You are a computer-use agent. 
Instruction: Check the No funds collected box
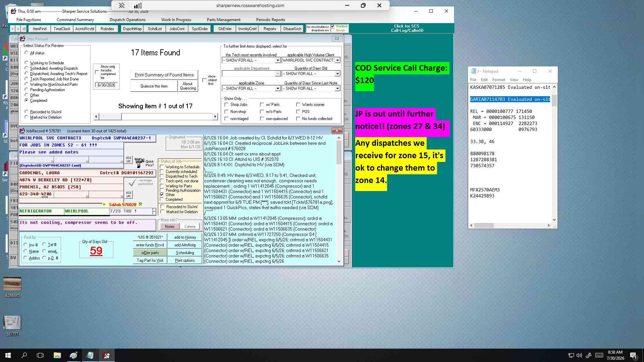(x=298, y=119)
